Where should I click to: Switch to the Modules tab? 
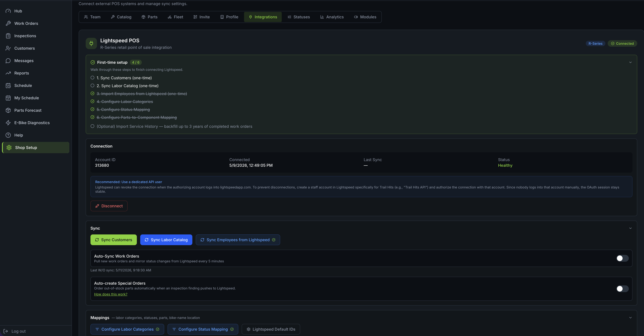(x=365, y=17)
